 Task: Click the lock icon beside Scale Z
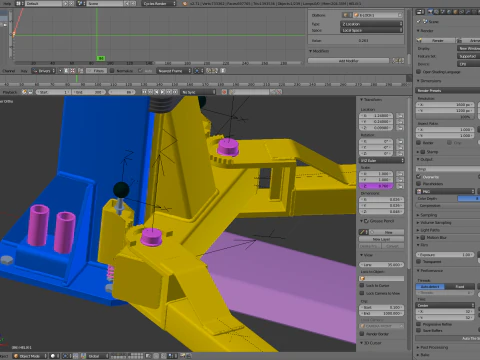click(400, 186)
